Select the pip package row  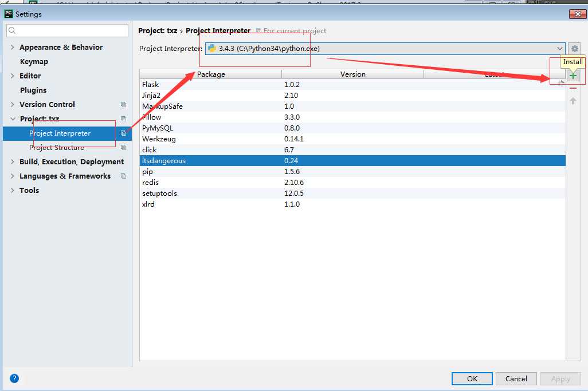click(x=352, y=172)
